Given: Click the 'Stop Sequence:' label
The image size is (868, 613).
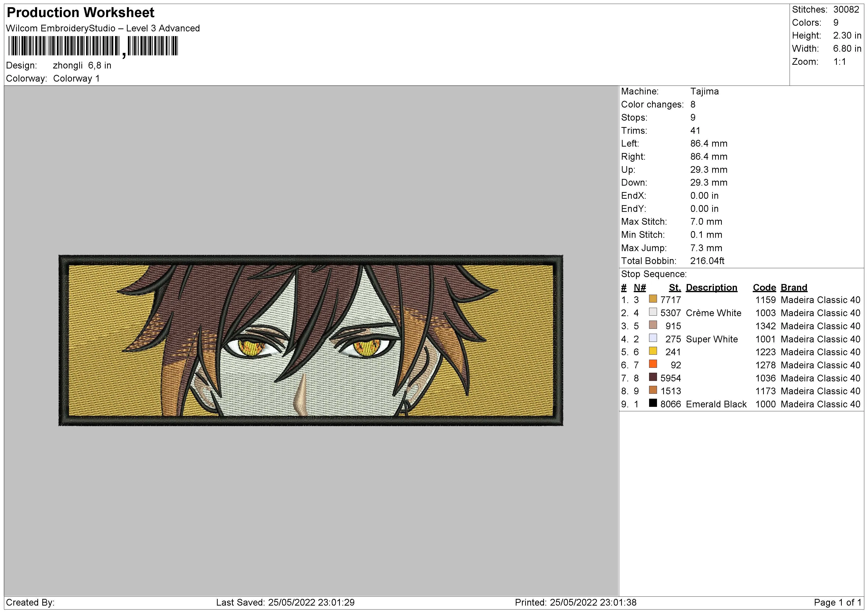Looking at the screenshot, I should click(654, 274).
